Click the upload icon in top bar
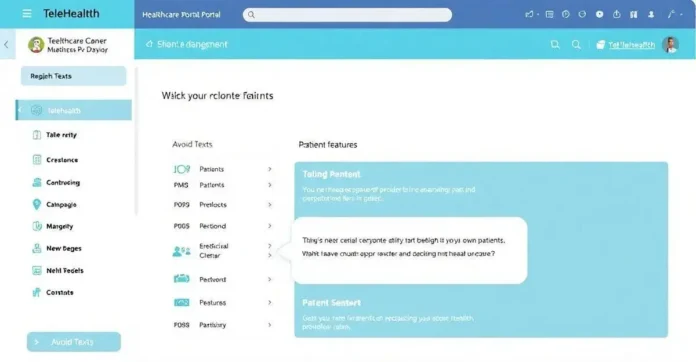 (x=617, y=15)
